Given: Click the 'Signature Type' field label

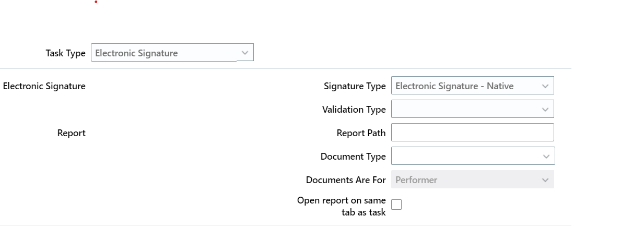Looking at the screenshot, I should click(x=355, y=86).
